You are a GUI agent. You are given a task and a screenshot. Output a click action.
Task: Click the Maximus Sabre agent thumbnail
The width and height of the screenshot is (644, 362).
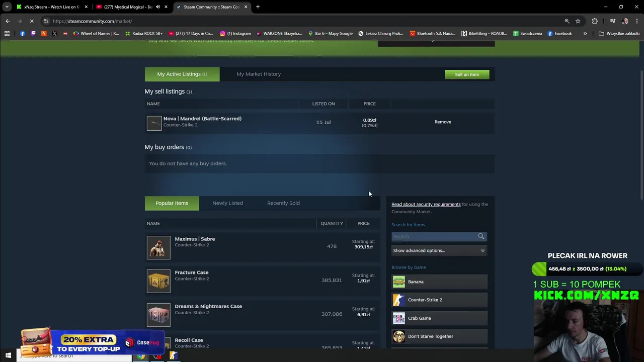tap(158, 247)
